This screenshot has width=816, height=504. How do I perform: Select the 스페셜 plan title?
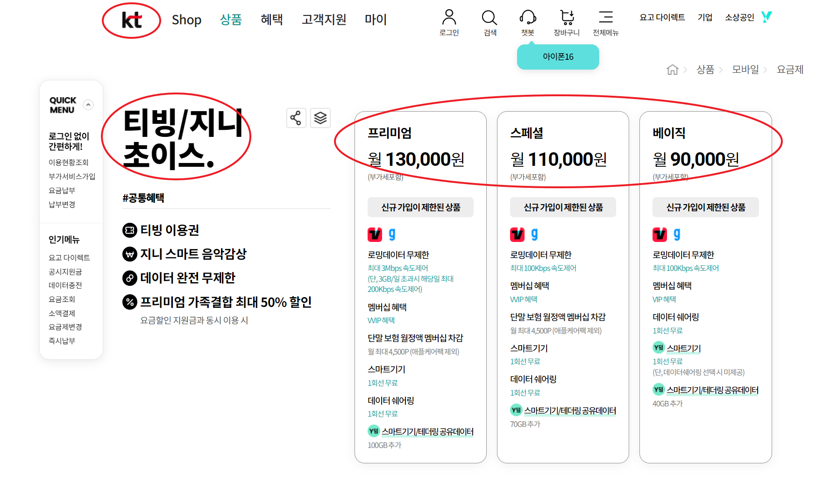point(526,133)
